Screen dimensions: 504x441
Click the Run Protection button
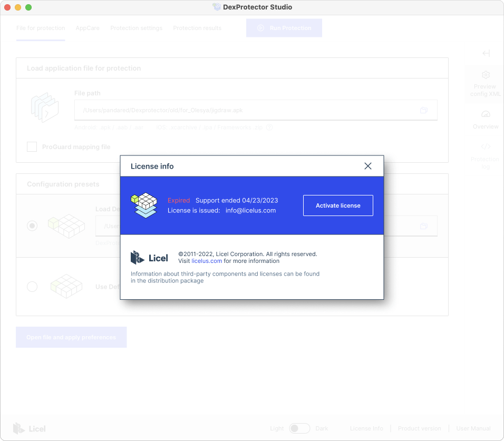(284, 28)
